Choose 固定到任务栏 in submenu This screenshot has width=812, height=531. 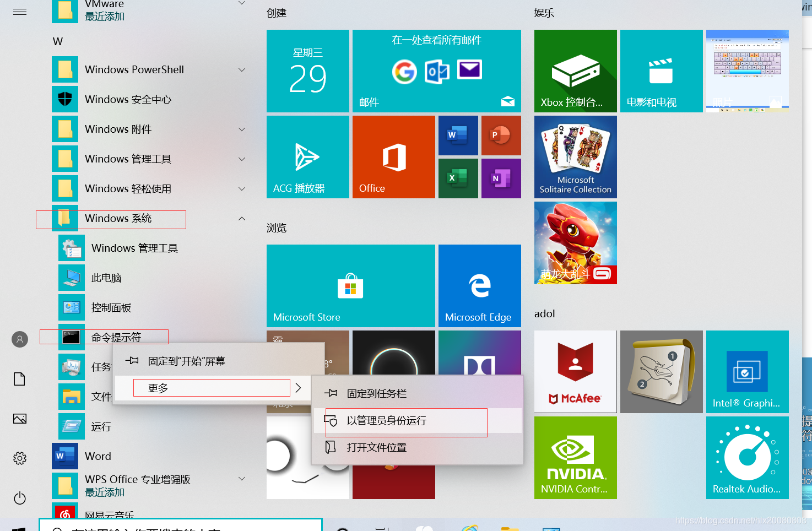tap(417, 394)
